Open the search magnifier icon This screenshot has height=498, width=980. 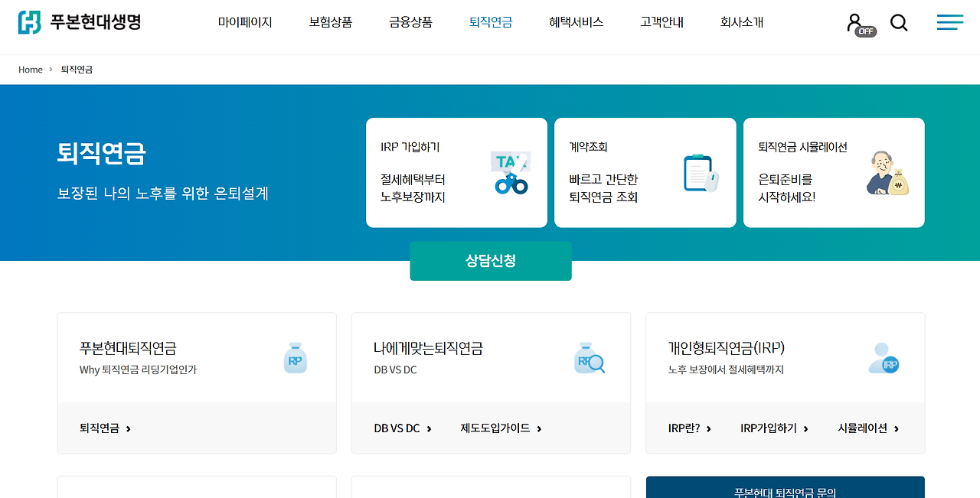coord(899,23)
